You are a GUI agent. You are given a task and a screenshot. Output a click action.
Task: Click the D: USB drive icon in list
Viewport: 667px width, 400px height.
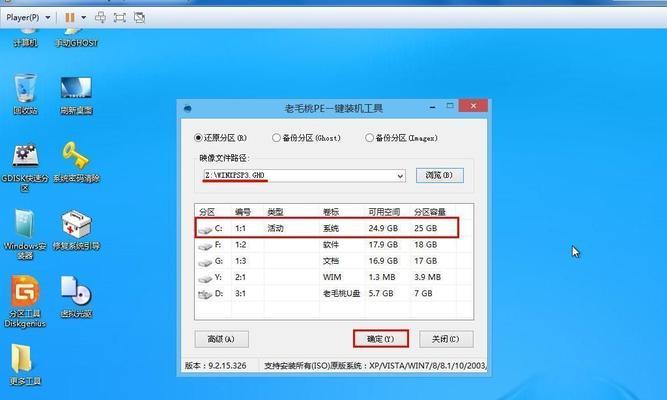point(205,294)
